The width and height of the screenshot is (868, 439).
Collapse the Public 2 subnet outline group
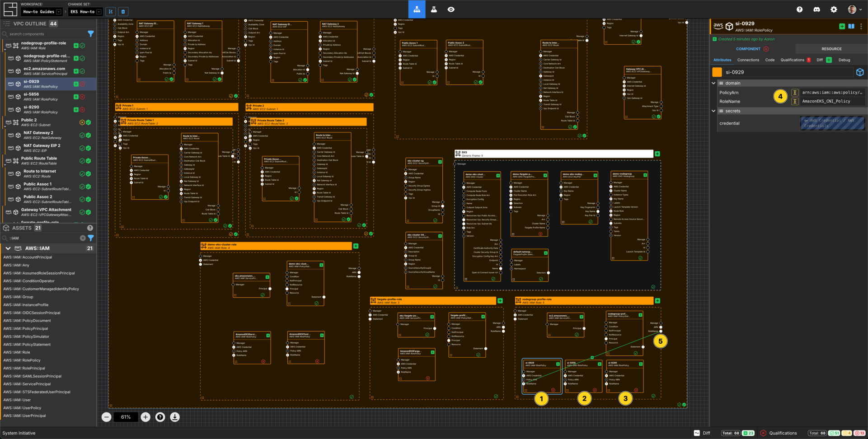pyautogui.click(x=5, y=125)
